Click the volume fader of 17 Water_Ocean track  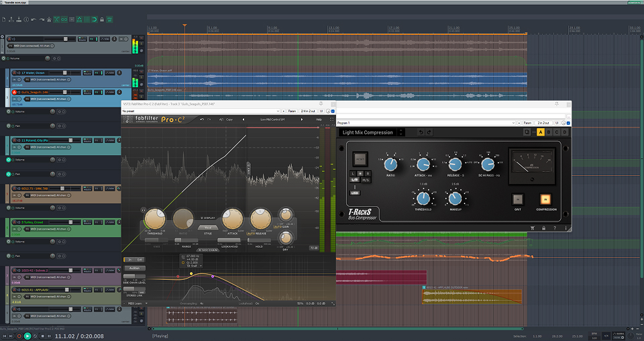[x=65, y=72]
